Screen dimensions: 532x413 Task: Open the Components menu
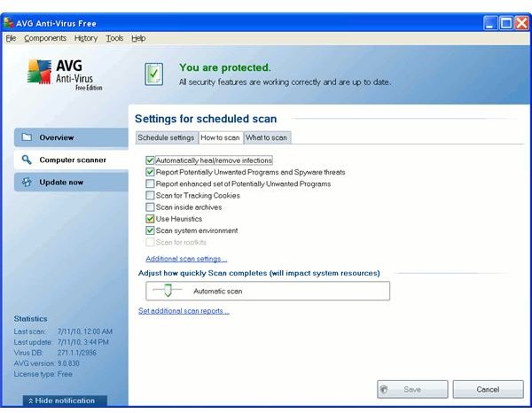pyautogui.click(x=45, y=38)
